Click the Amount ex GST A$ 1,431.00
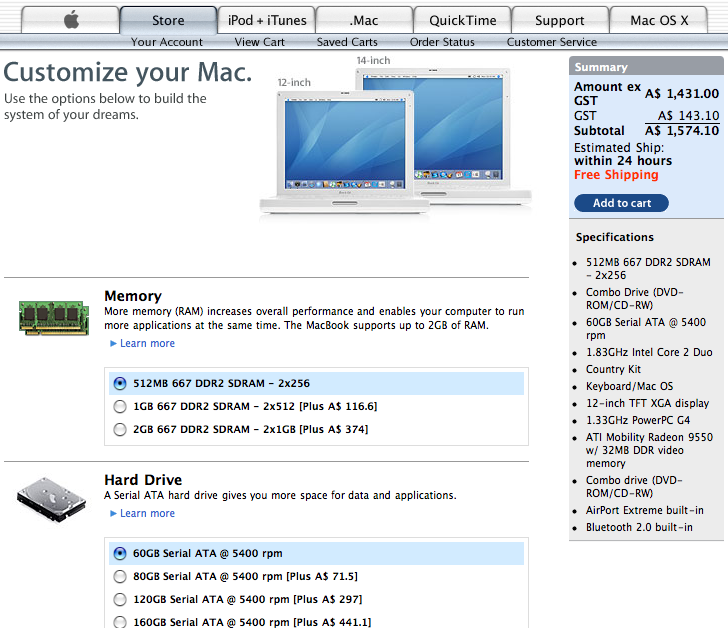Viewport: 728px width, 628px height. coord(682,94)
